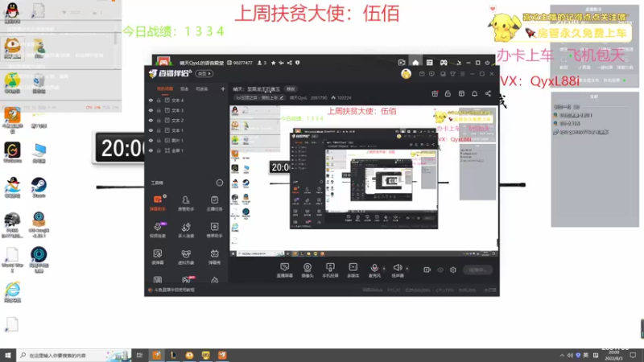
Task: Expand speaker options arrow
Action: coord(407,269)
